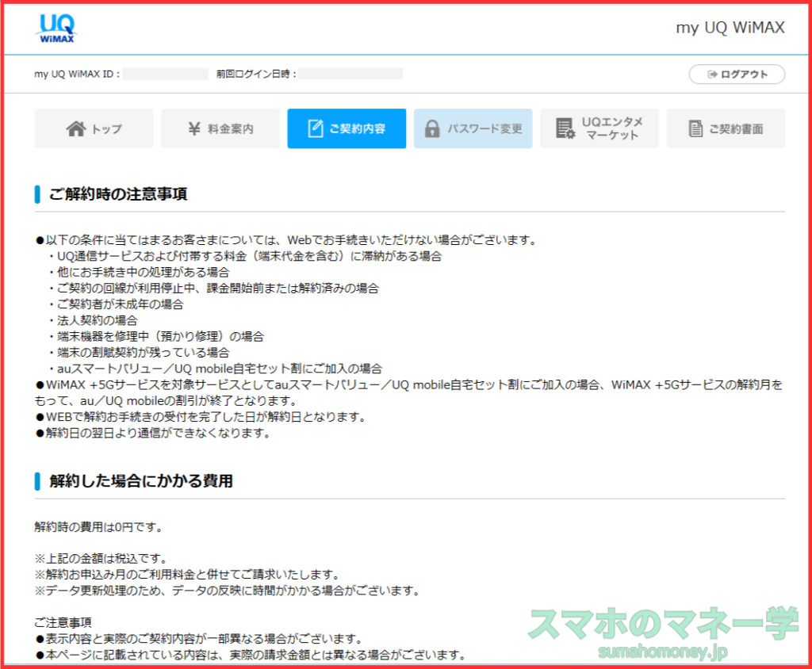Viewport: 812px width, 669px height.
Task: Click the line 表示内容と実際のご契約内容が一部異なる場合がございます。
Action: tap(199, 639)
